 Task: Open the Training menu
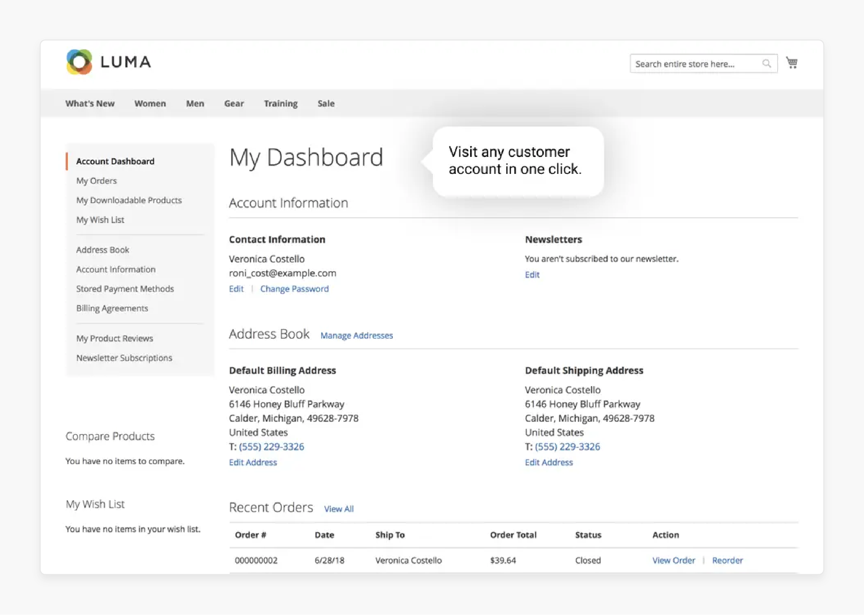coord(281,103)
